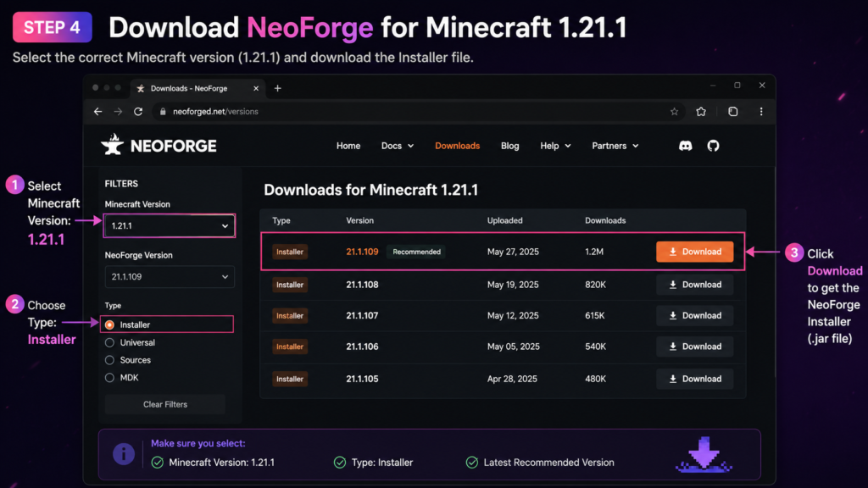Viewport: 868px width, 488px height.
Task: Download NeoForge version 21.1.108
Action: click(695, 285)
